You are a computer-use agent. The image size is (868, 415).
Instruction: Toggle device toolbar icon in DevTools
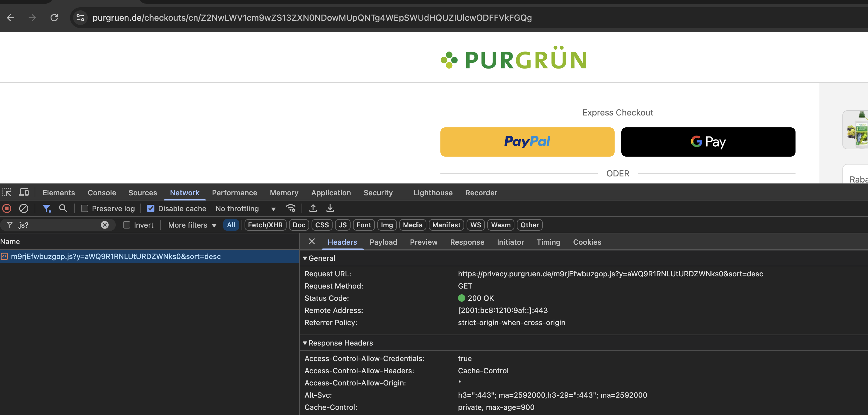pyautogui.click(x=23, y=193)
